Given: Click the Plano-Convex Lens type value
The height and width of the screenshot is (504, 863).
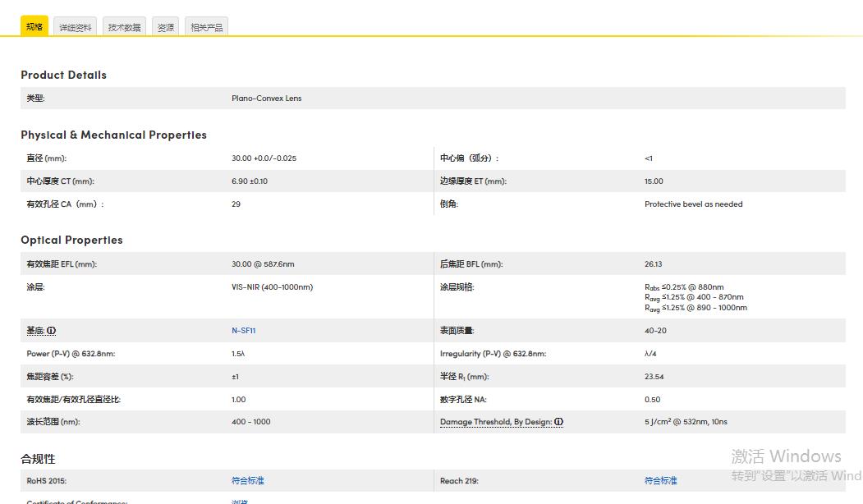Looking at the screenshot, I should coord(266,99).
